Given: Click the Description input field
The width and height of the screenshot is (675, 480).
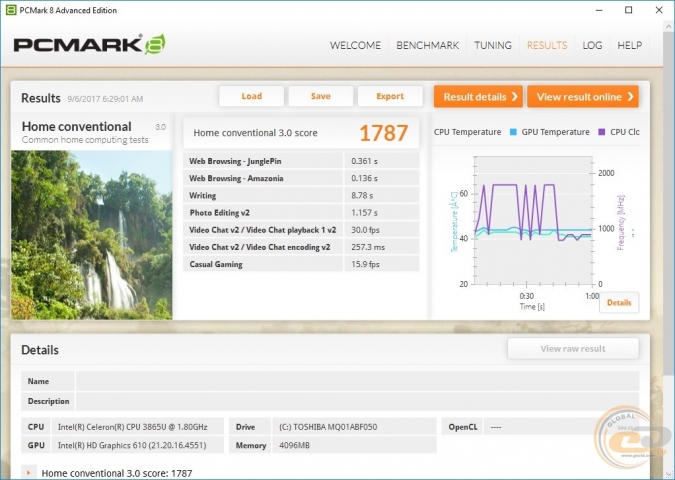Looking at the screenshot, I should coord(357,401).
